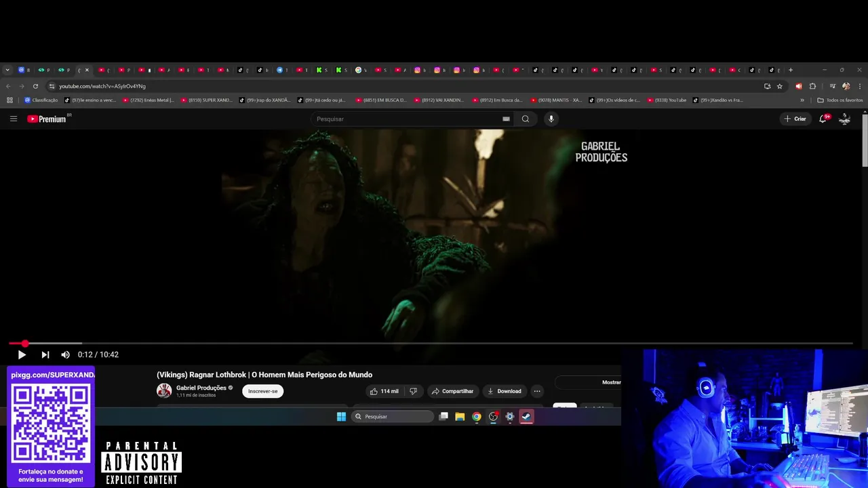This screenshot has width=868, height=488.
Task: Open the '(8912) Em Busca da...' bookmark
Action: click(x=498, y=100)
